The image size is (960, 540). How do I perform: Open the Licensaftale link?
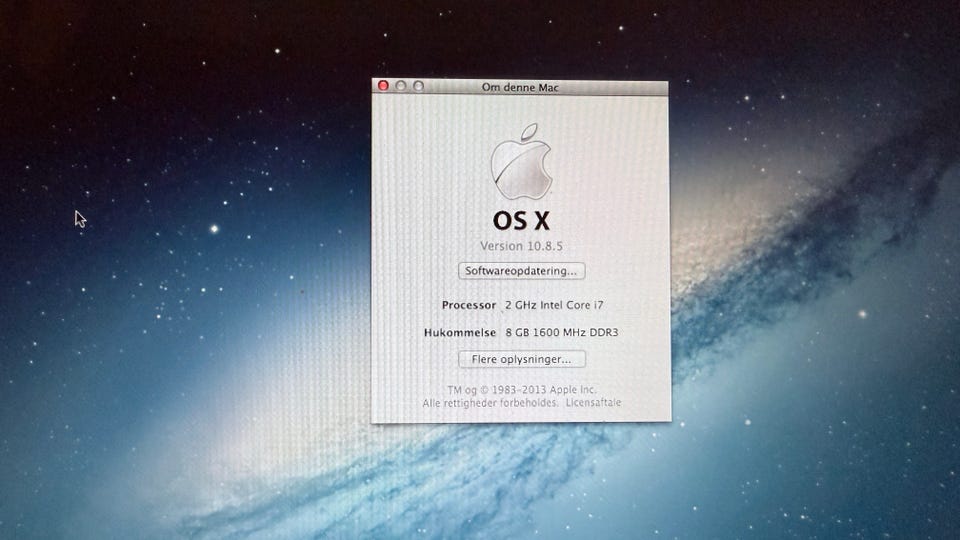(x=593, y=403)
